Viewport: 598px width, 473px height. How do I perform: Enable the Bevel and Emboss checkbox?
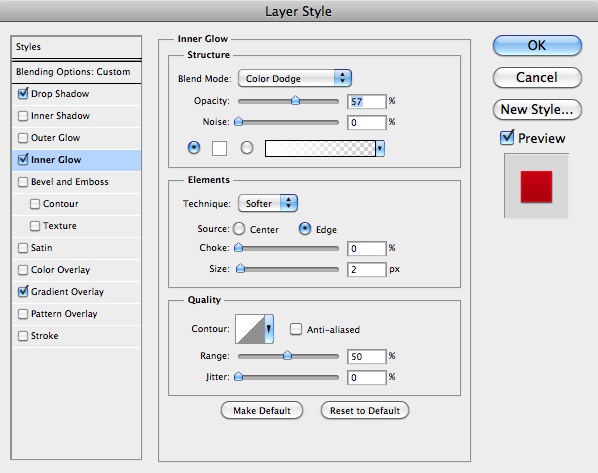point(23,182)
